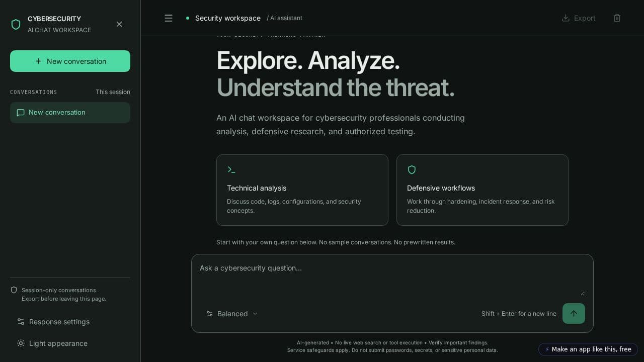This screenshot has height=362, width=644.
Task: Click the Shift + Enter for a new line hint
Action: click(x=519, y=314)
